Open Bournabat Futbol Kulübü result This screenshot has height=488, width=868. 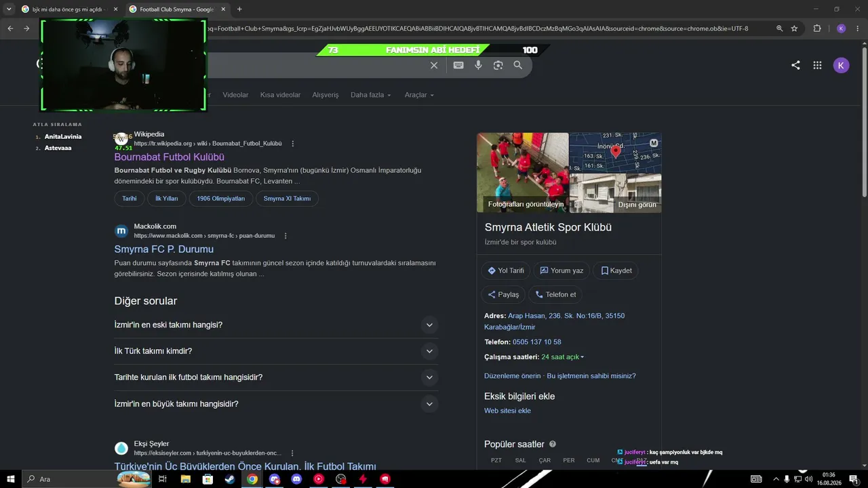(170, 157)
